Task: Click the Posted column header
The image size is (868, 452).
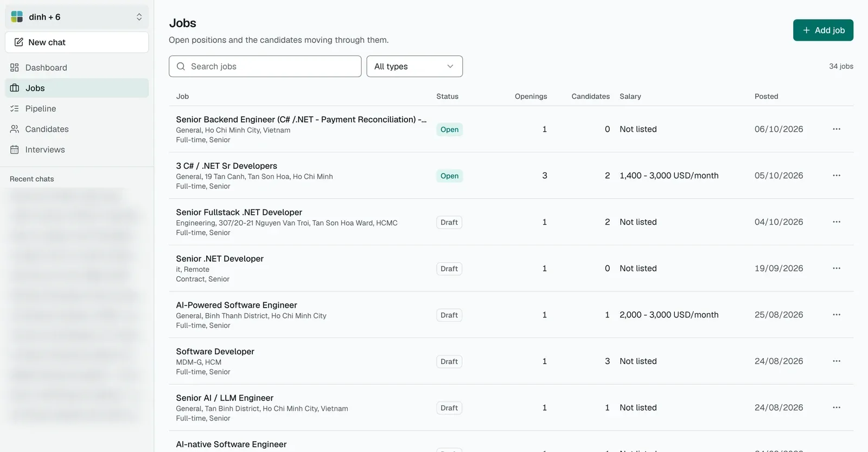Action: point(766,97)
